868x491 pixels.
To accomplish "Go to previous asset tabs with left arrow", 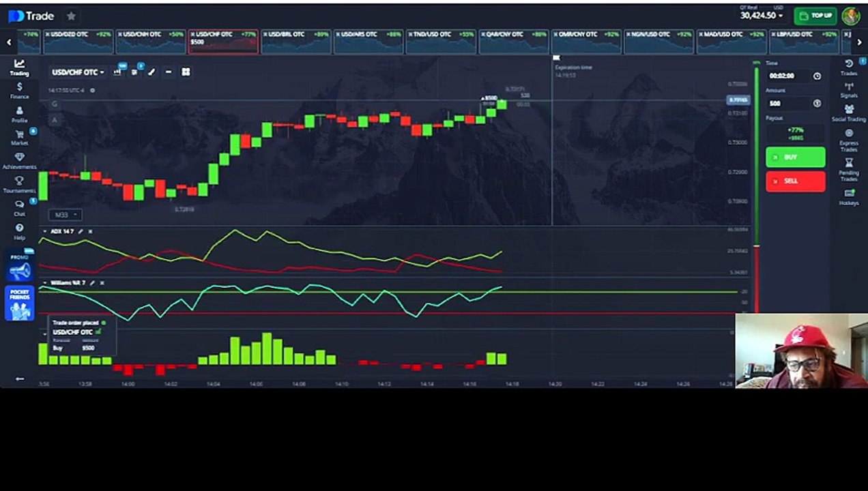I will pos(9,42).
